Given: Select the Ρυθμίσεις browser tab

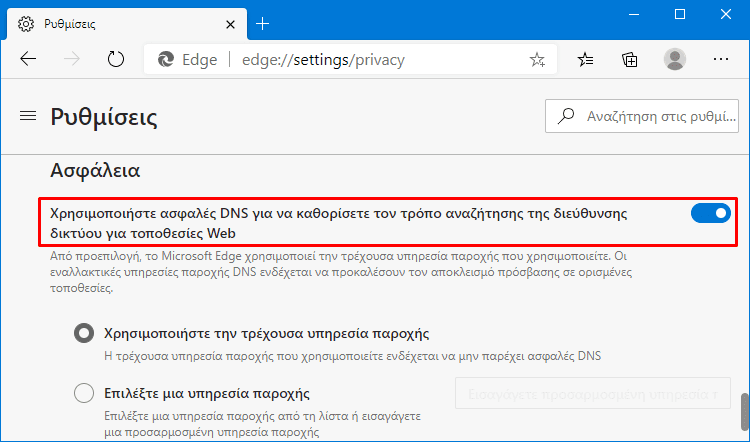Looking at the screenshot, I should [x=127, y=24].
